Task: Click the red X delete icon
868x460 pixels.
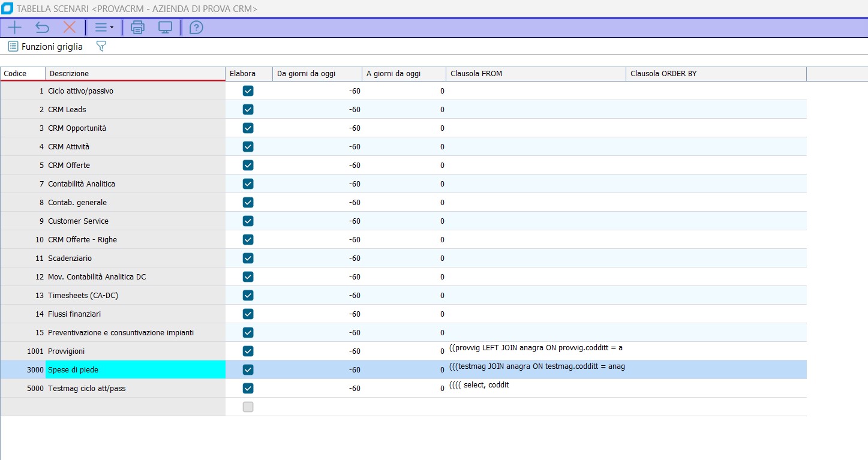Action: 70,28
